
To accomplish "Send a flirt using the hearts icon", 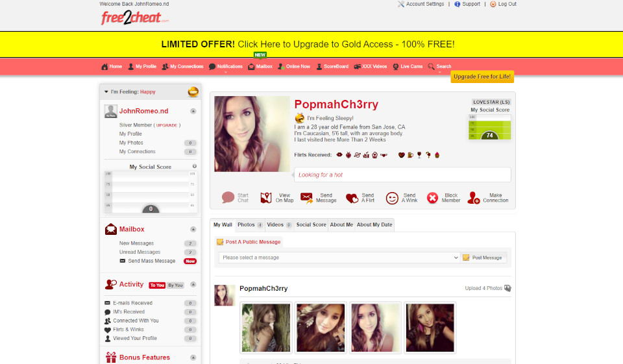I will pos(352,198).
